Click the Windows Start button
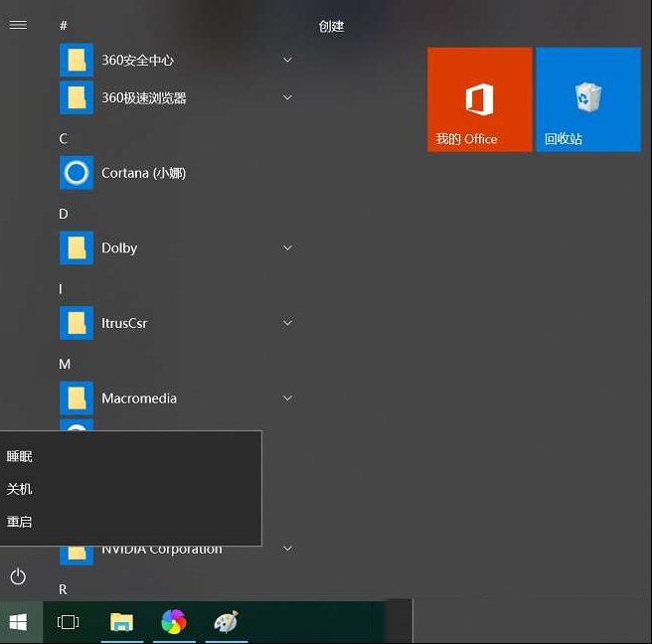652x644 pixels. pyautogui.click(x=18, y=622)
